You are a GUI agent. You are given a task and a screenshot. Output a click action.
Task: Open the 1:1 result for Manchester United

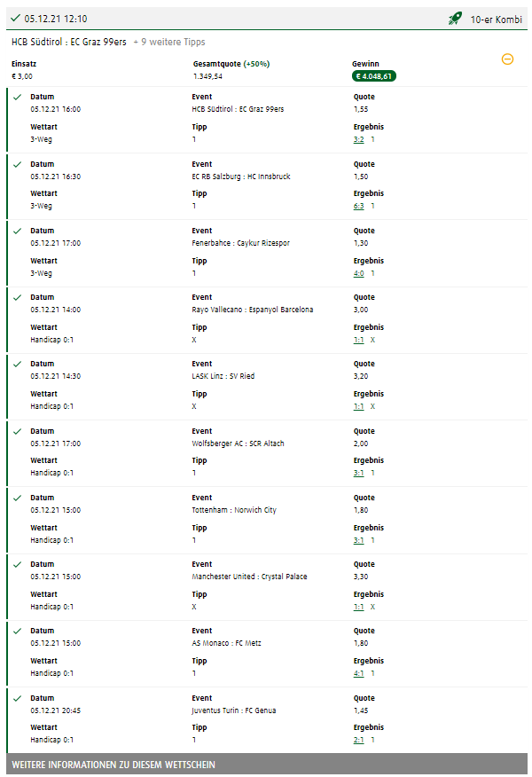coord(358,607)
